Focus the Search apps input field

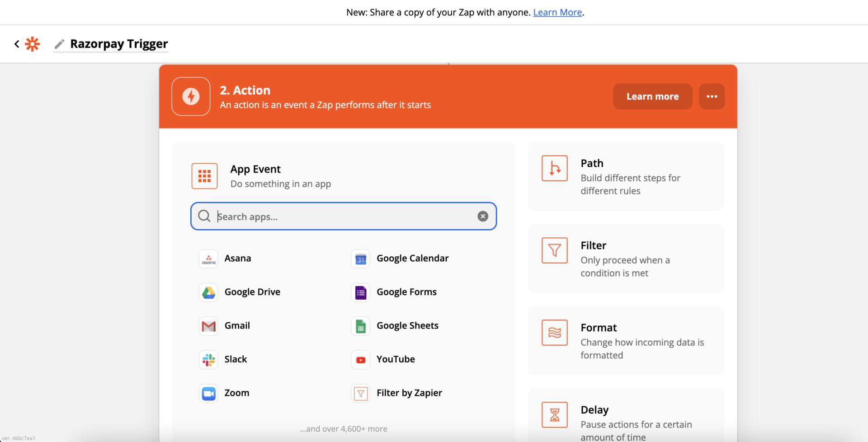(x=344, y=216)
